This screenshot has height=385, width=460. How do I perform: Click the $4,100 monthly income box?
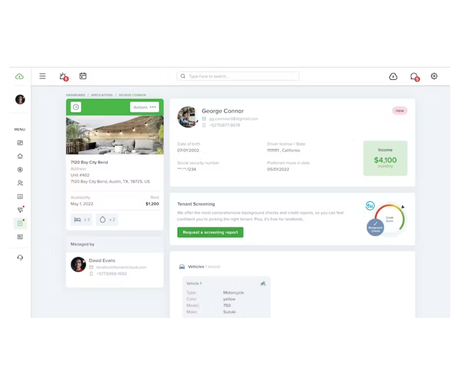pos(385,158)
